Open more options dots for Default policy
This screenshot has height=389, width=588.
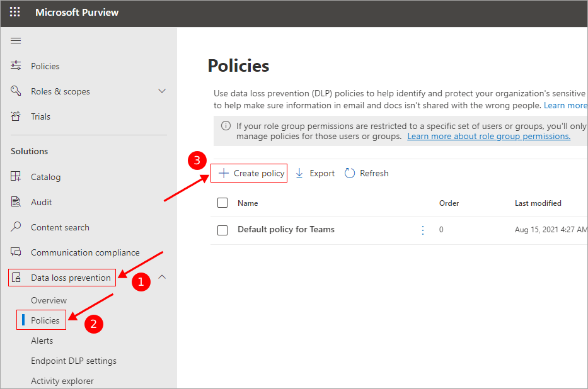click(x=423, y=230)
